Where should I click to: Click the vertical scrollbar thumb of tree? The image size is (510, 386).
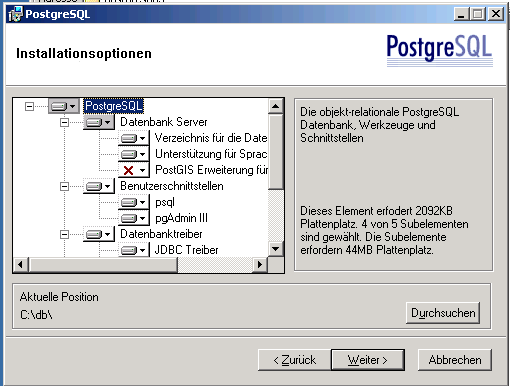[276, 152]
